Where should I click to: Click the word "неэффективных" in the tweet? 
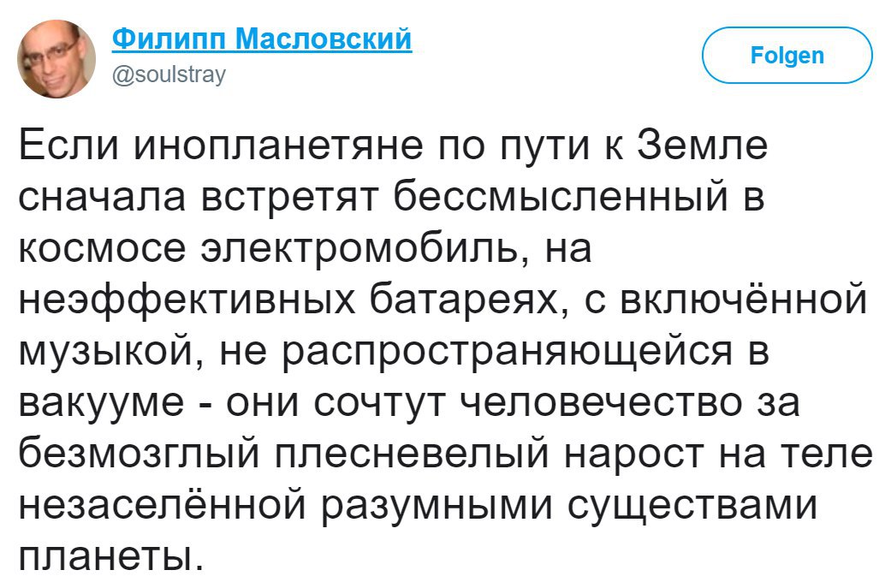tap(187, 300)
